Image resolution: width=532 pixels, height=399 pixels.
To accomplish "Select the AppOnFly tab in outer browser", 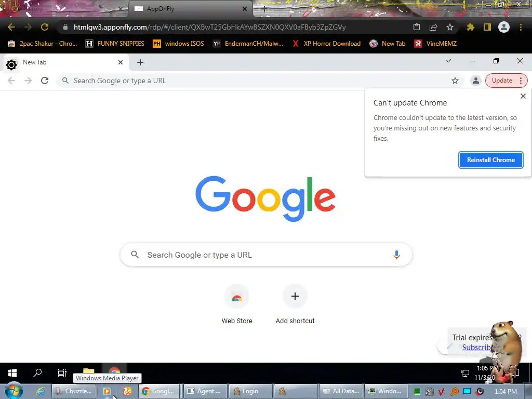I will pyautogui.click(x=190, y=9).
